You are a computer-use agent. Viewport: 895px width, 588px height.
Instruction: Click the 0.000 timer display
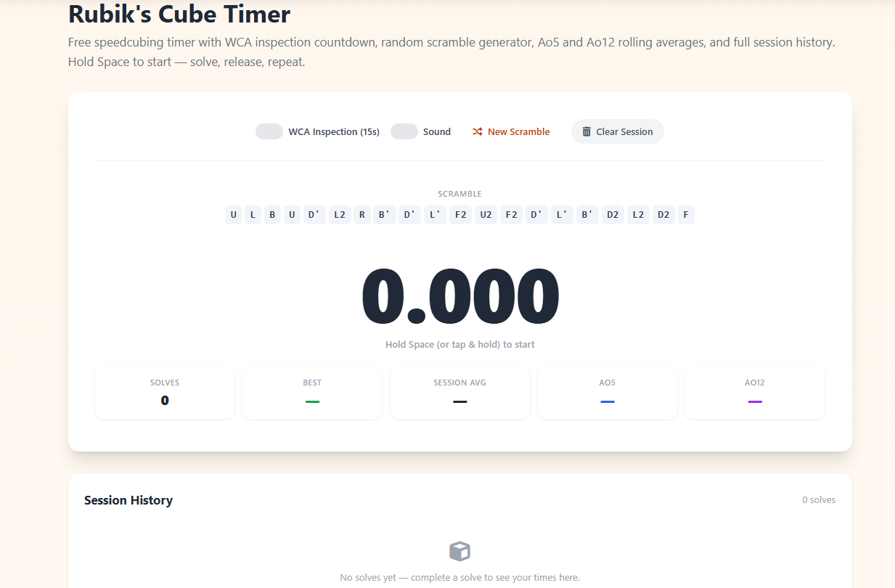point(459,295)
